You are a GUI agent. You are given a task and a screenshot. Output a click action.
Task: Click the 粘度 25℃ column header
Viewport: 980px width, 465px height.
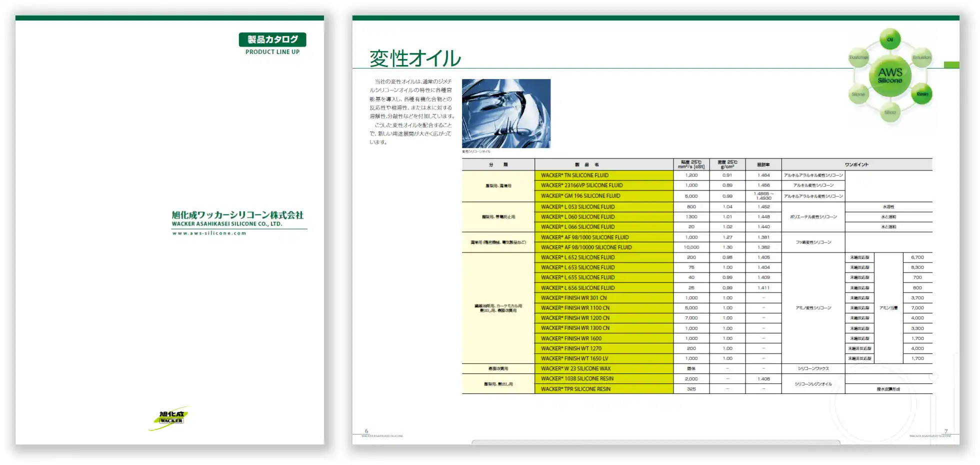pos(691,164)
